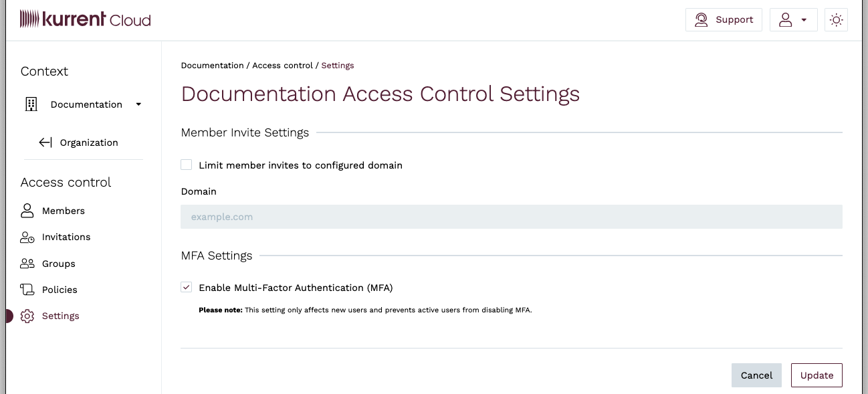Viewport: 868px width, 394px height.
Task: Disable Multi-Factor Authentication checkbox
Action: pyautogui.click(x=186, y=287)
